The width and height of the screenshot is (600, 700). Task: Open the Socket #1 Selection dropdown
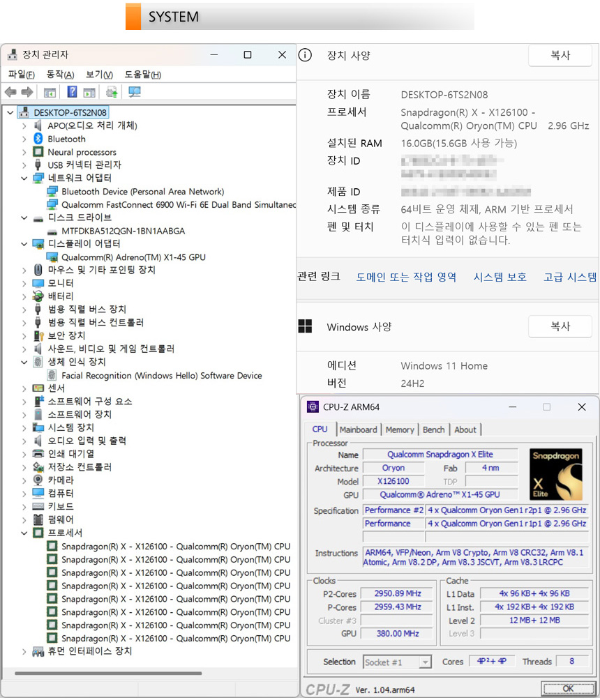(397, 662)
